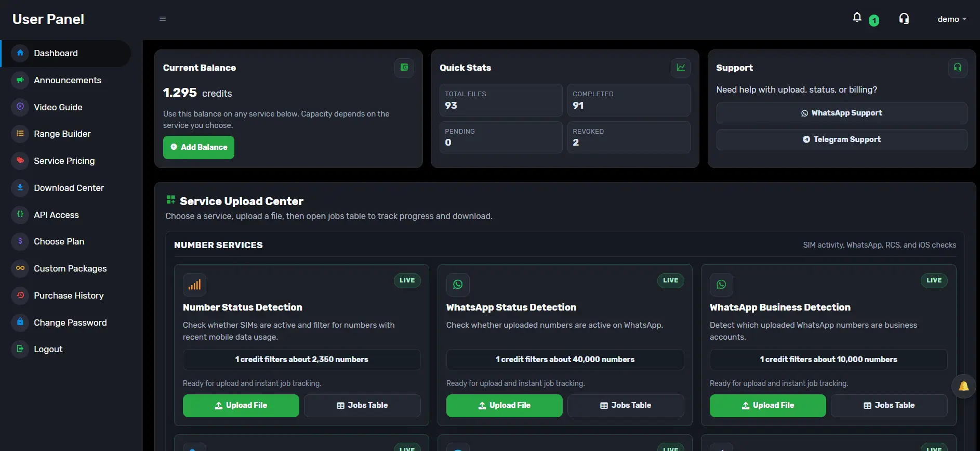This screenshot has height=451, width=980.
Task: Click LIVE badge on WhatsApp Business Detection
Action: click(934, 280)
